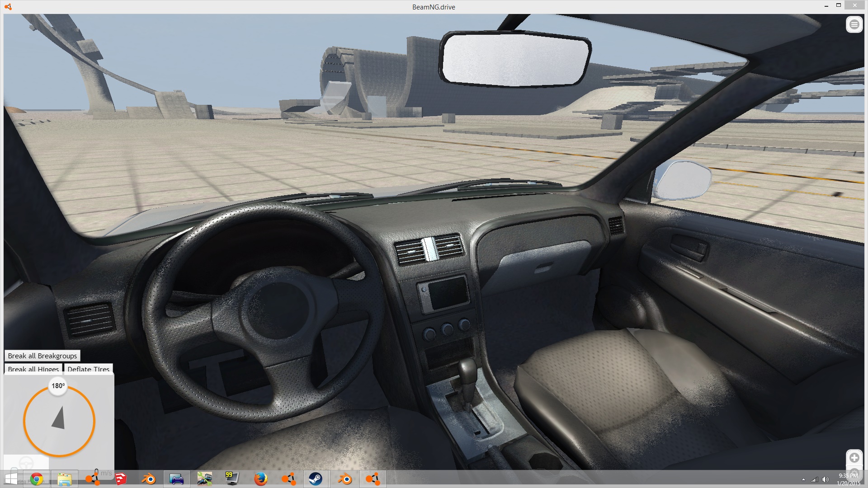
Task: Click Break all Breakgroups button
Action: pos(42,356)
